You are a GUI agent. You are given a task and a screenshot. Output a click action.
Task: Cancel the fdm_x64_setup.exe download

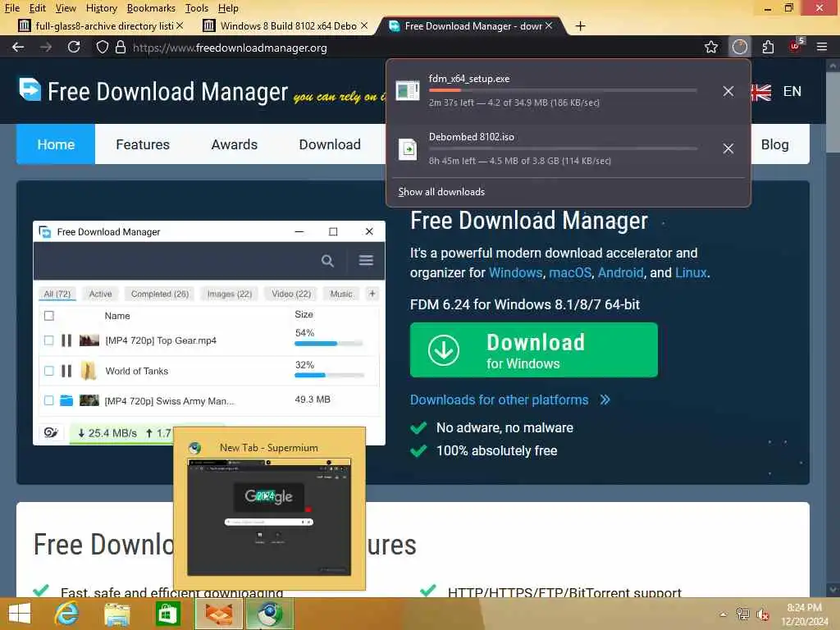[x=728, y=91]
